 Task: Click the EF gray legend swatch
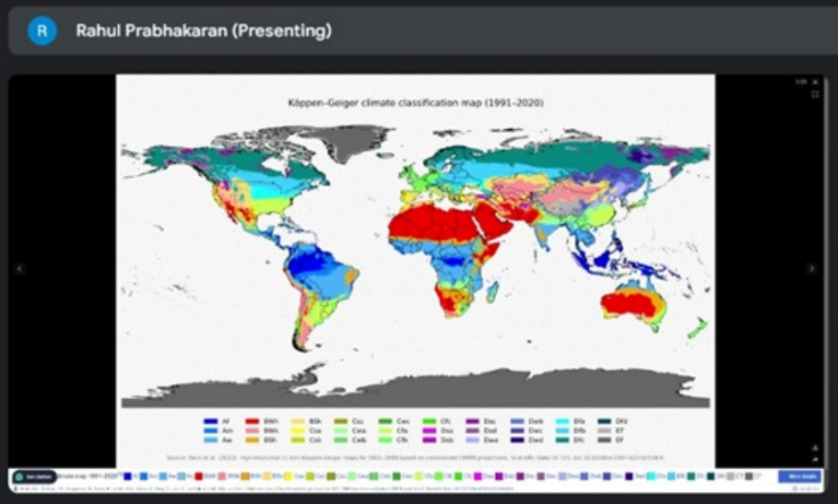604,439
